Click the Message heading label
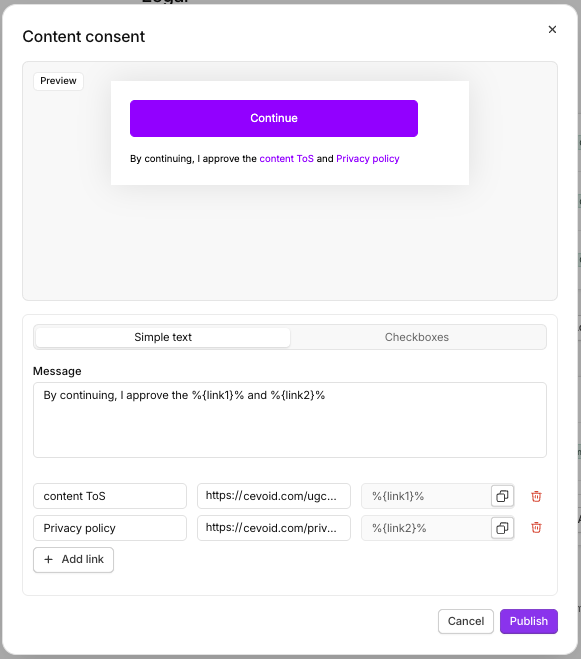581x659 pixels. click(x=57, y=371)
